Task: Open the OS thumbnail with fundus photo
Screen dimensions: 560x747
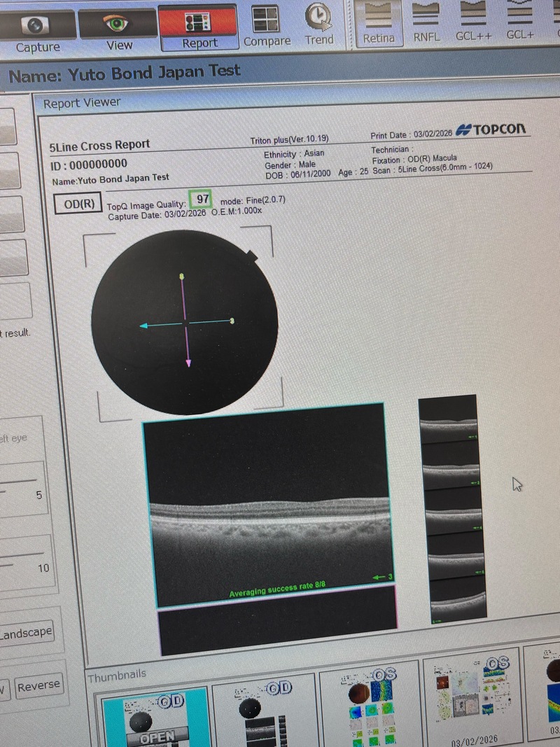Action: click(367, 707)
